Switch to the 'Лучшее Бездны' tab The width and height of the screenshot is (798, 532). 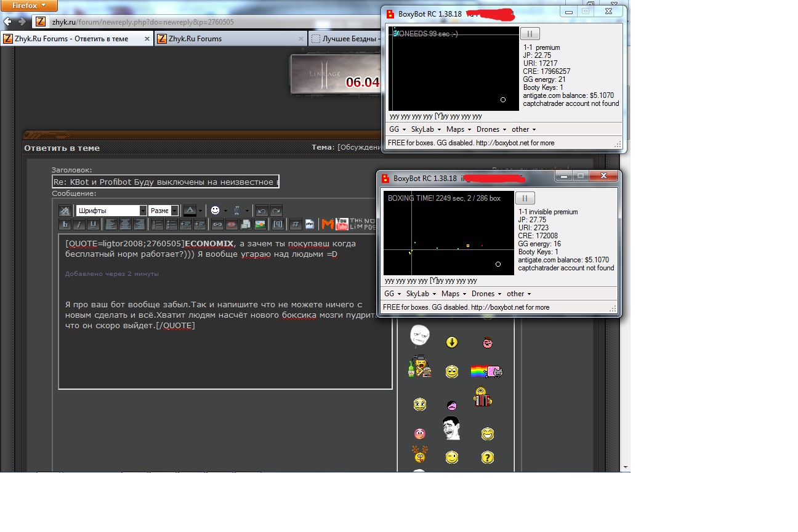point(345,38)
